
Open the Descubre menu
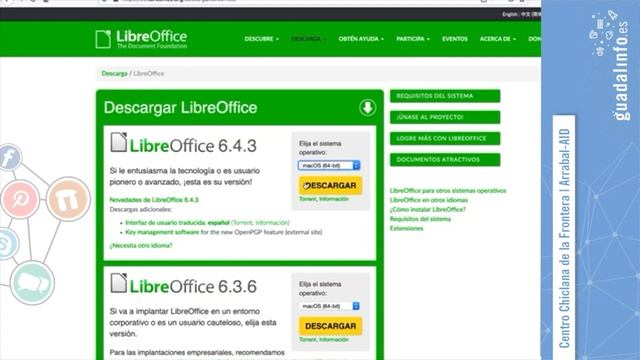click(x=261, y=39)
